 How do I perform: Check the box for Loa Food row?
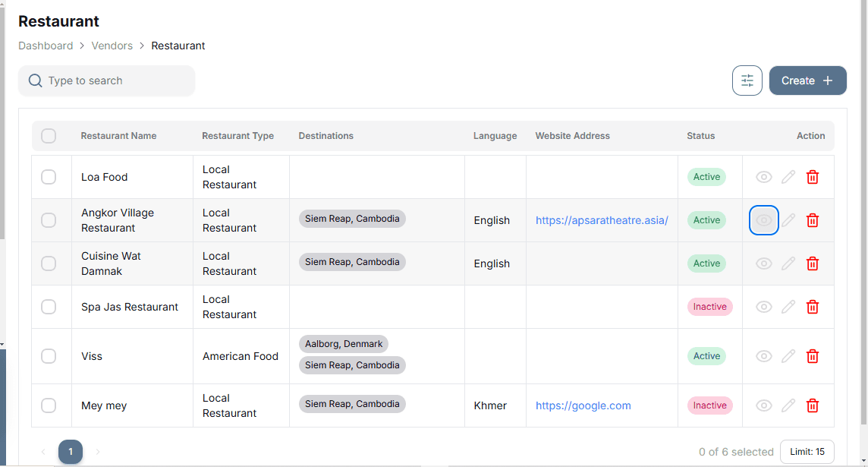coord(49,177)
